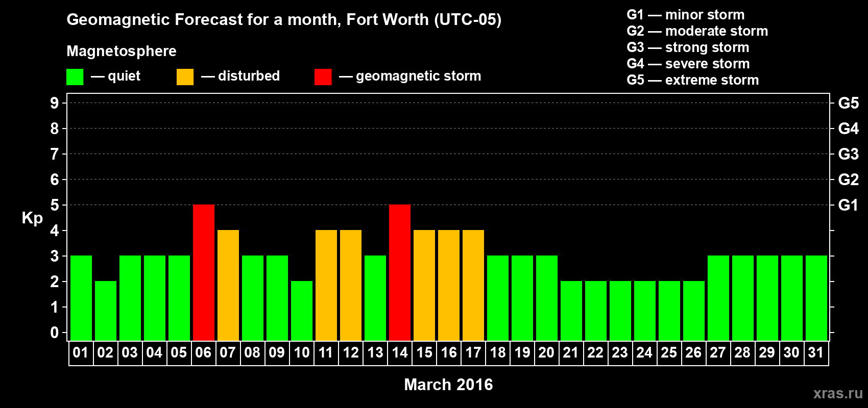Click the orange bar for day 12

click(351, 285)
